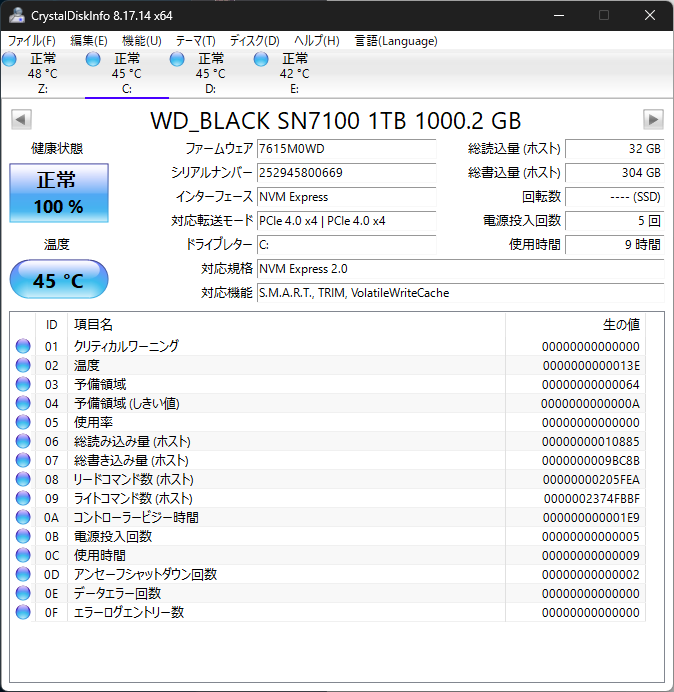Click the ID column header
Image resolution: width=674 pixels, height=692 pixels.
[x=52, y=325]
